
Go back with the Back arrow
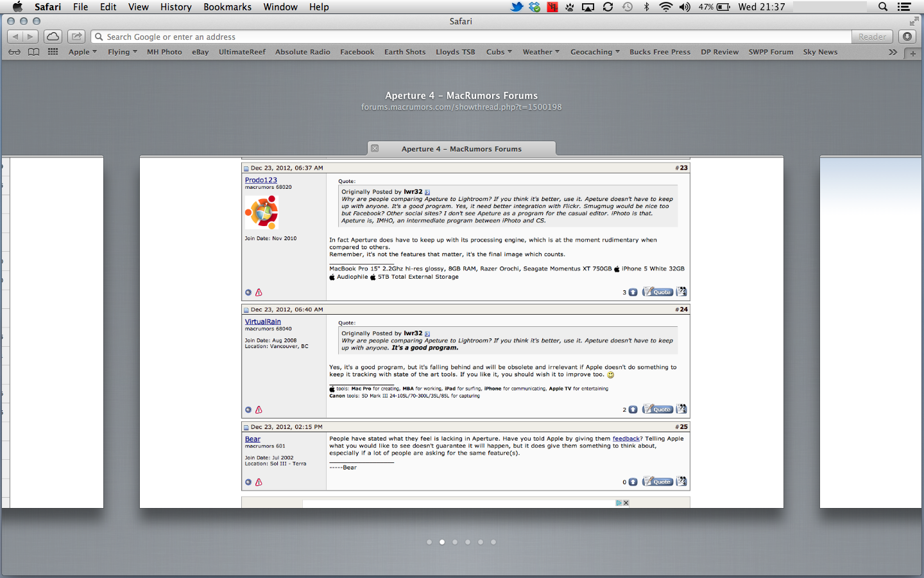pos(15,37)
